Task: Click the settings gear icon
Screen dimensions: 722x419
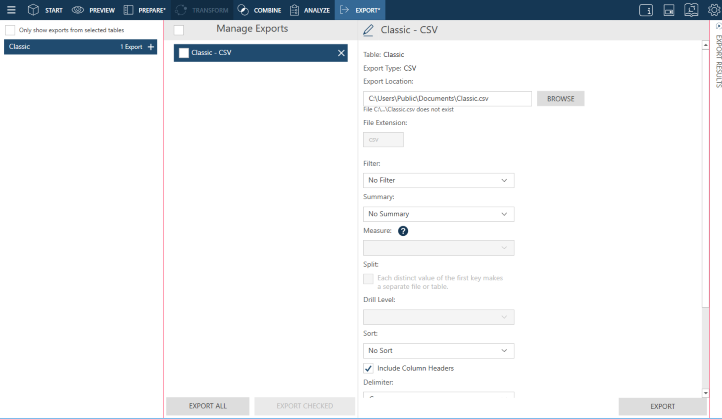Action: coord(713,10)
